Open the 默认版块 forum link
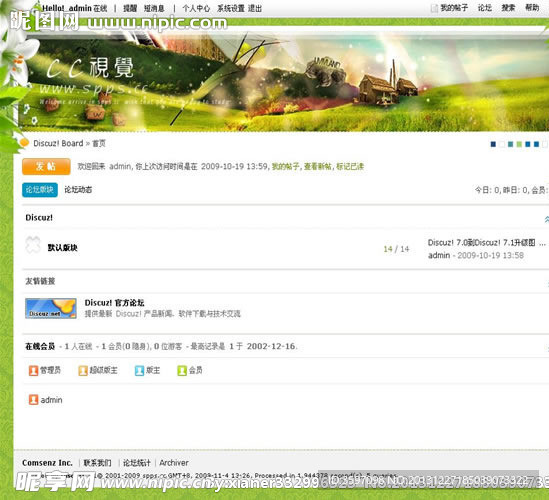This screenshot has width=549, height=500. coord(62,248)
